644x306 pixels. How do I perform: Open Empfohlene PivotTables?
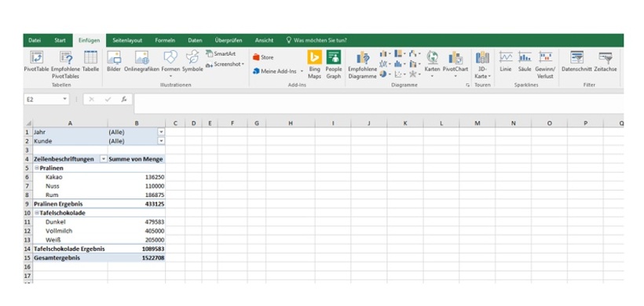(66, 65)
